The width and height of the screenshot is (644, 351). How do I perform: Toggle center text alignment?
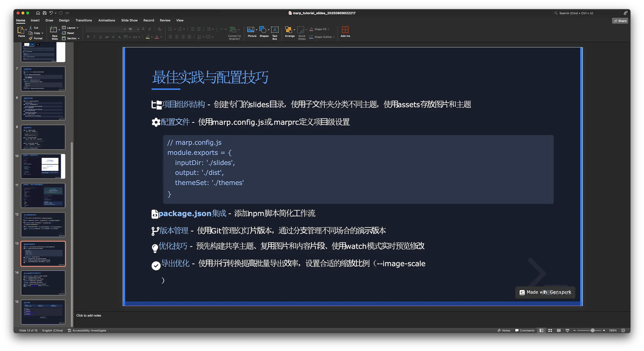(x=177, y=37)
